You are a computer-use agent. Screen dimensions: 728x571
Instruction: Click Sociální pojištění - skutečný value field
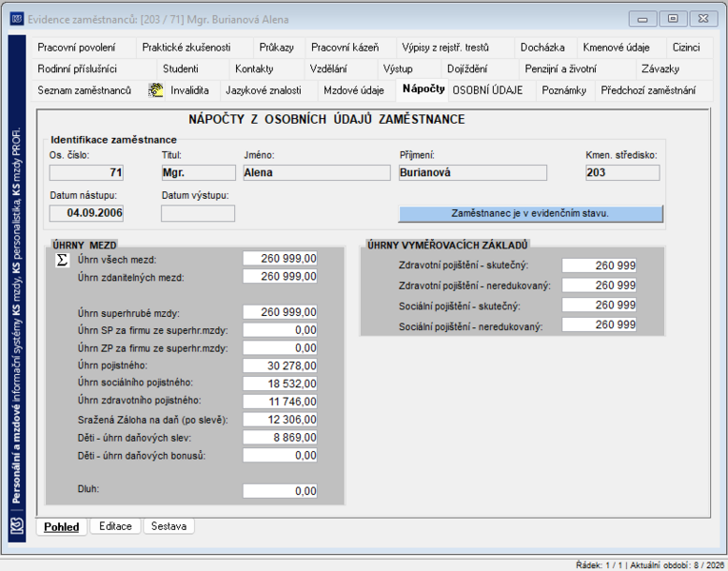tap(599, 305)
